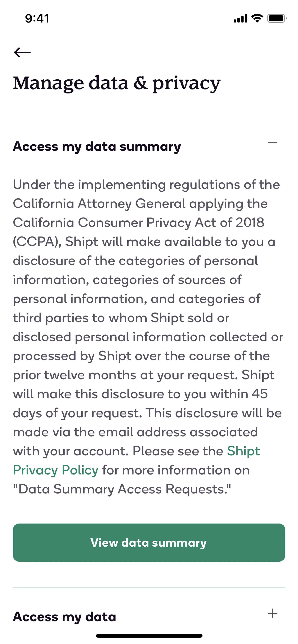Tap the "(CCPA)" text in paragraph
Screen dimensions: 298x644
click(37, 242)
